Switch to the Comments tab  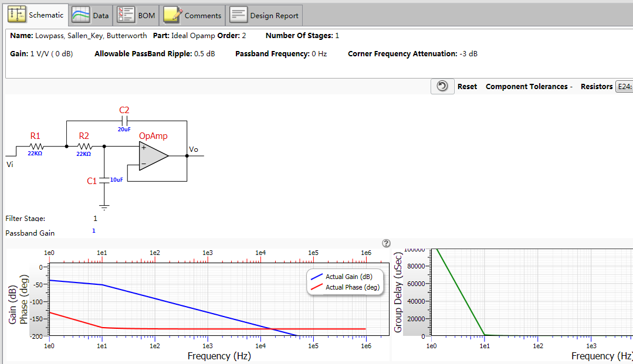click(x=192, y=15)
